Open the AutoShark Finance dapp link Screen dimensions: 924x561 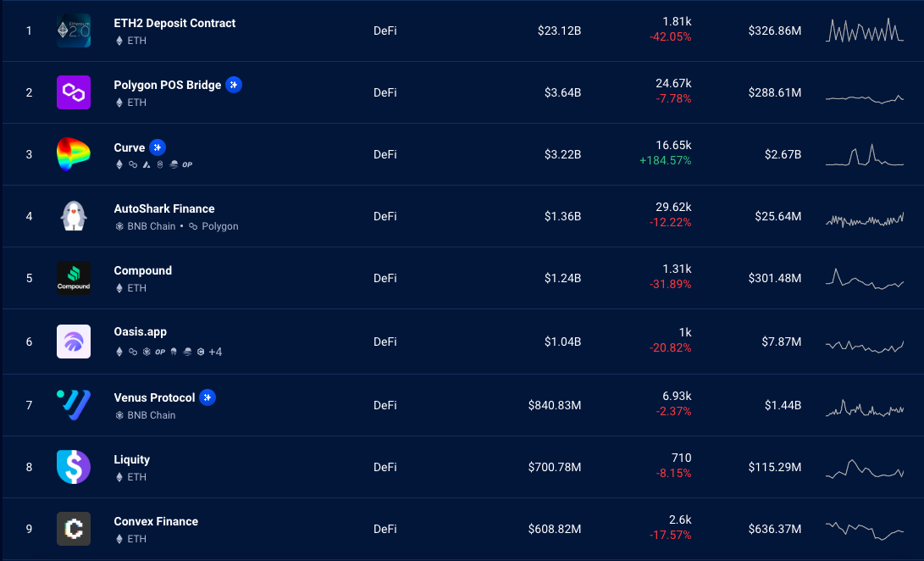163,208
